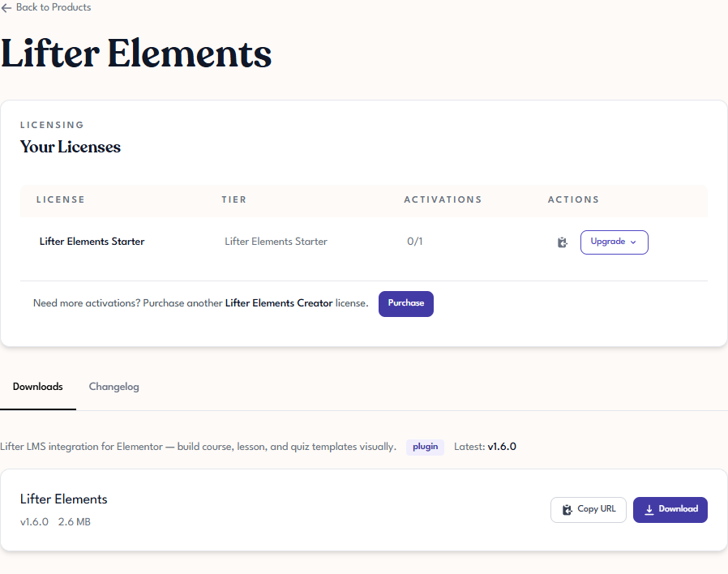Click the 'Lifter Elements Creator' bold text

point(279,303)
